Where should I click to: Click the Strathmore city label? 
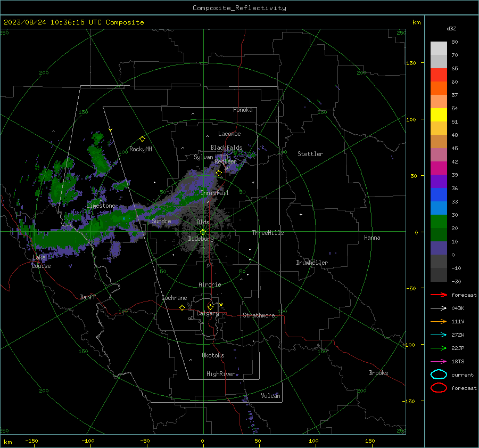tap(259, 315)
